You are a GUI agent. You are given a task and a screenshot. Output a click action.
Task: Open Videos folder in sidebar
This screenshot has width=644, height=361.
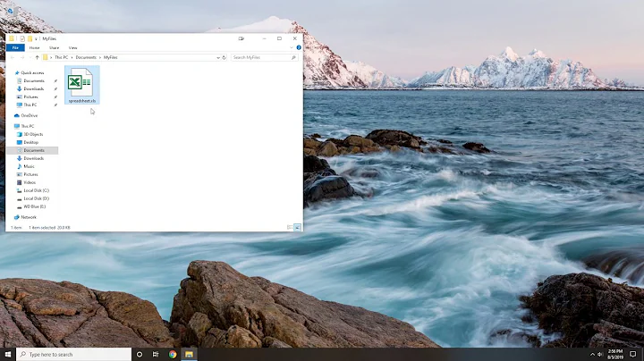30,182
